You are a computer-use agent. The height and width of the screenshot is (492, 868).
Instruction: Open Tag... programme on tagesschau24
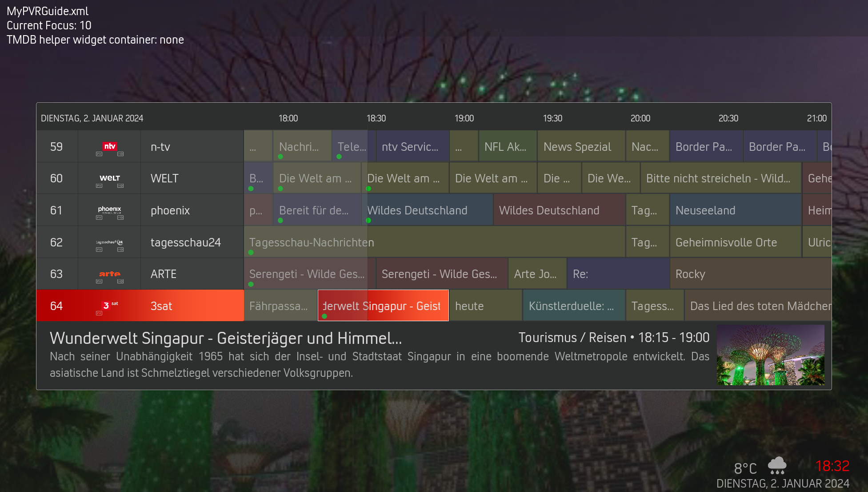648,242
